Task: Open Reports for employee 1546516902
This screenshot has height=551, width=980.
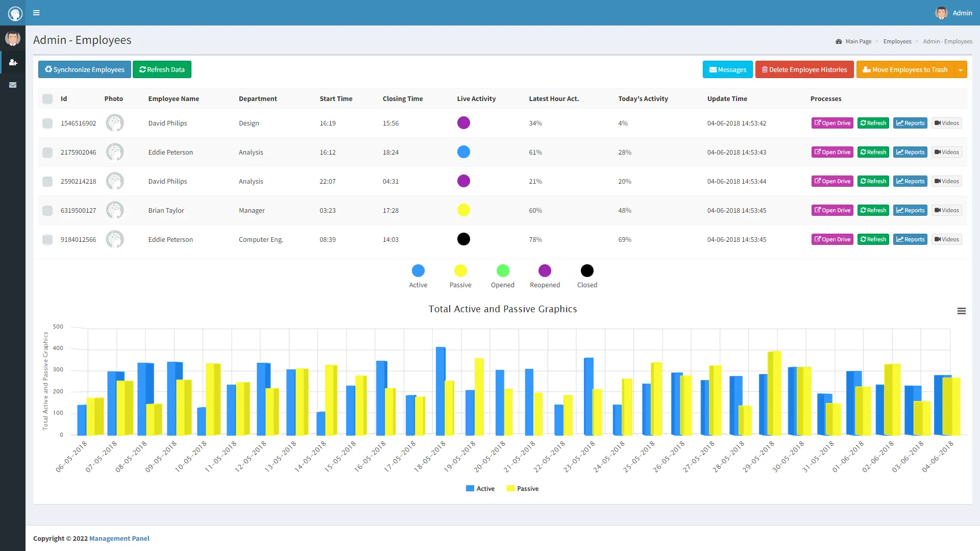Action: click(910, 123)
